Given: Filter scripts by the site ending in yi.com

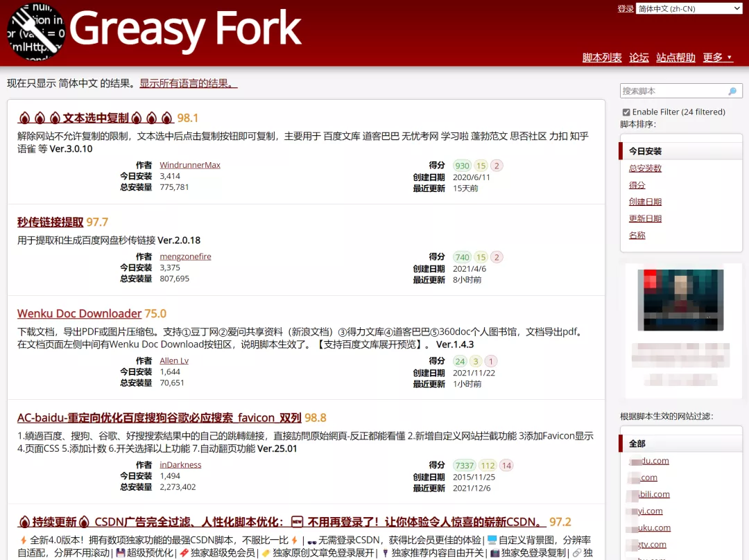Looking at the screenshot, I should (x=646, y=511).
